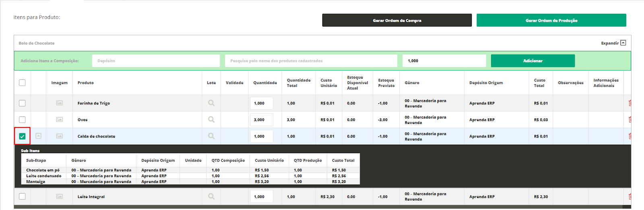Delete the Ovos row
Viewport: 644px width, 210px height.
pyautogui.click(x=630, y=120)
